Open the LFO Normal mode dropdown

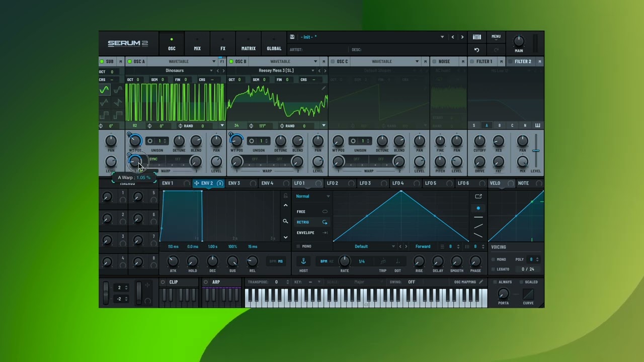(312, 196)
